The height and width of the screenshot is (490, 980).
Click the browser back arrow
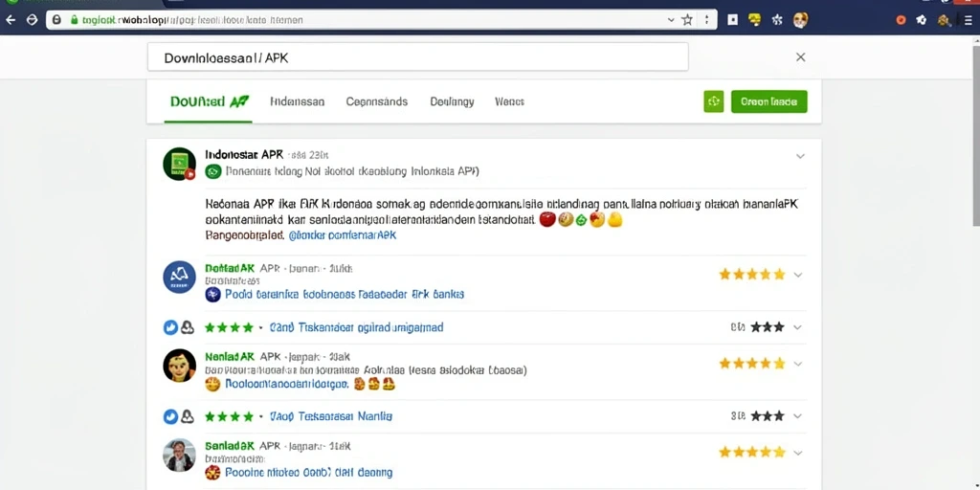11,20
